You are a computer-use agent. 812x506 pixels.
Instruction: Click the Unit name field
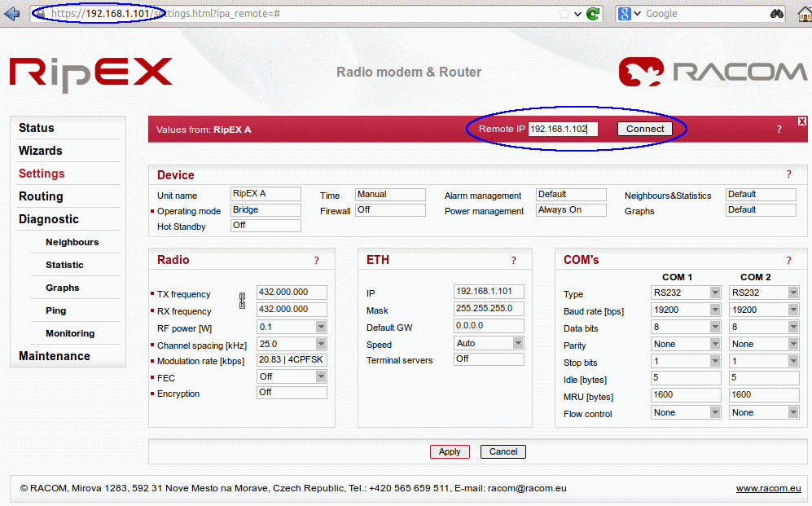(266, 194)
